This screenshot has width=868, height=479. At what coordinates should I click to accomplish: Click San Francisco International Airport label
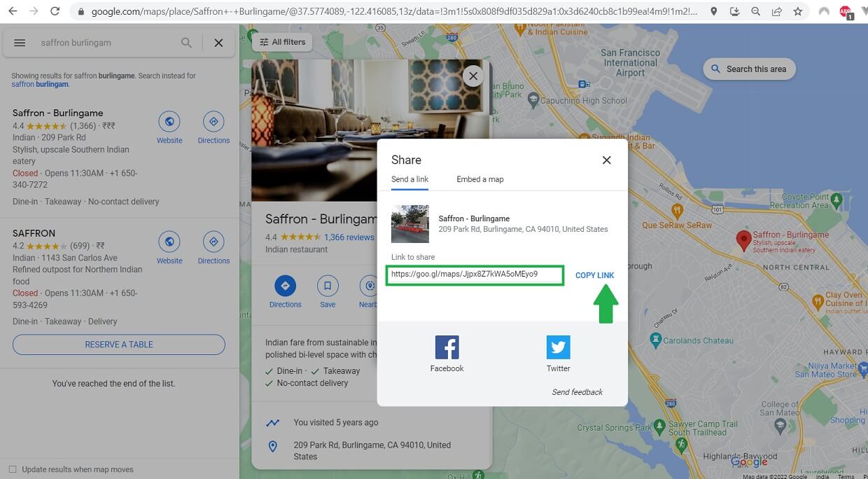(x=630, y=62)
